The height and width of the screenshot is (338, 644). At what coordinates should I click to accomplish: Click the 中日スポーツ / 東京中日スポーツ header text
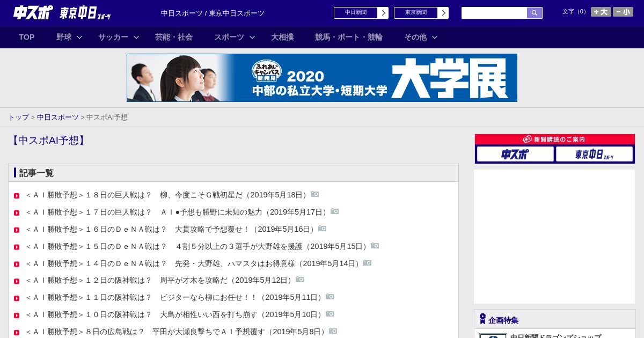tap(213, 13)
